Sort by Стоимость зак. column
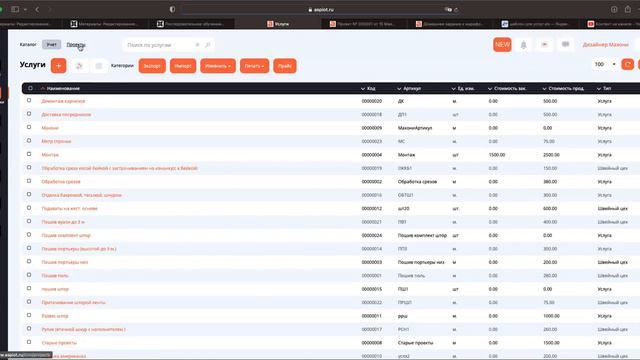 pos(510,89)
